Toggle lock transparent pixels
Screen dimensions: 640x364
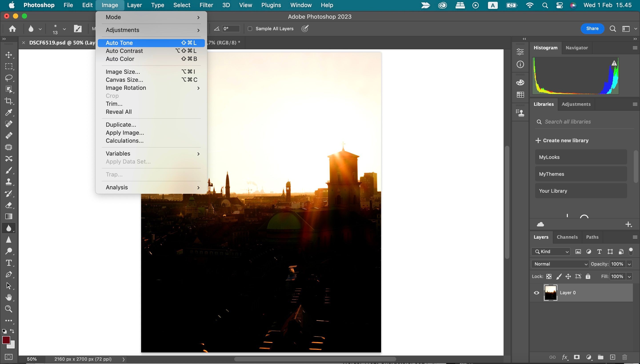pyautogui.click(x=549, y=276)
